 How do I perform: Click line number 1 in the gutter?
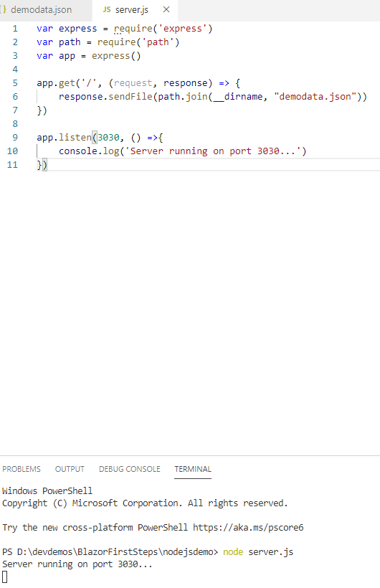pos(15,29)
